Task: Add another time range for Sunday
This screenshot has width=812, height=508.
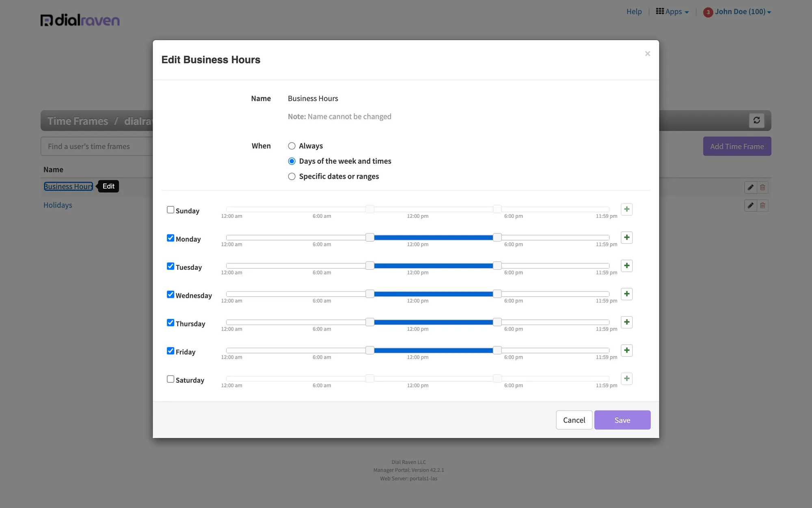Action: pos(626,209)
